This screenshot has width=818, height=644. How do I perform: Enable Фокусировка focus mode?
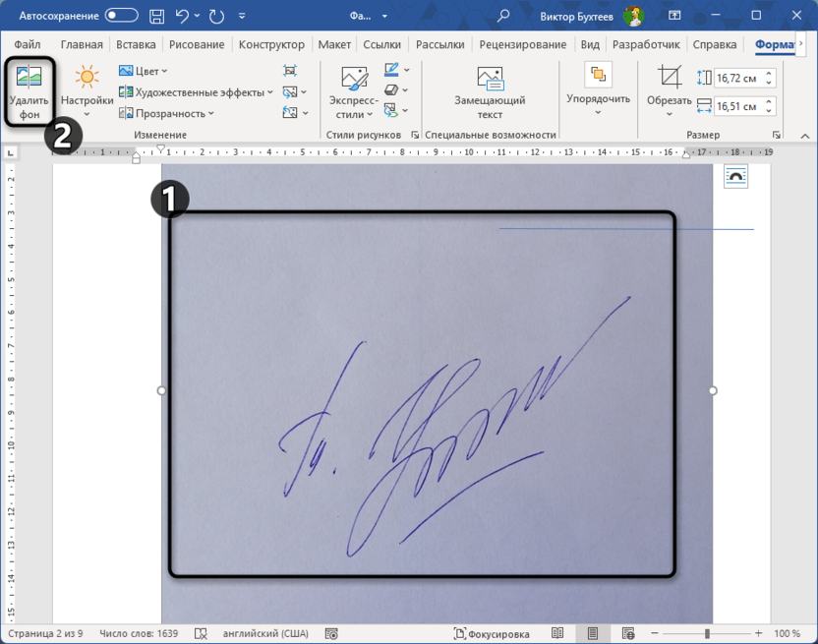492,633
